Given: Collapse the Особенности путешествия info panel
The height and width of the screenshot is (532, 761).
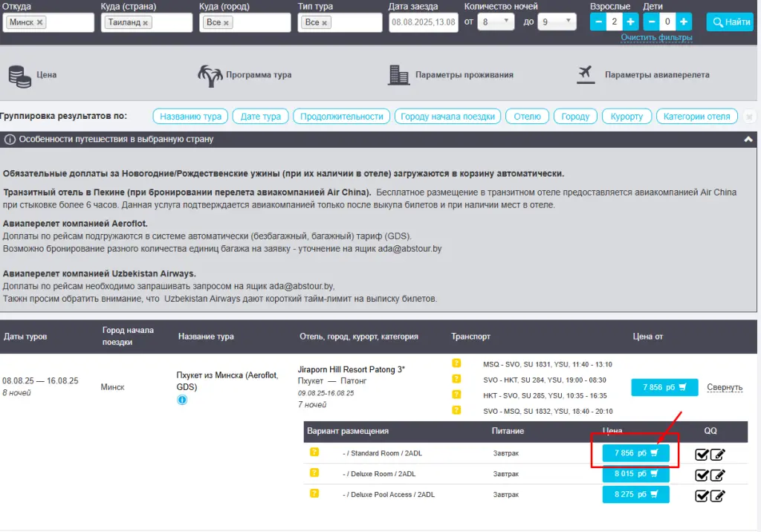Looking at the screenshot, I should click(748, 139).
